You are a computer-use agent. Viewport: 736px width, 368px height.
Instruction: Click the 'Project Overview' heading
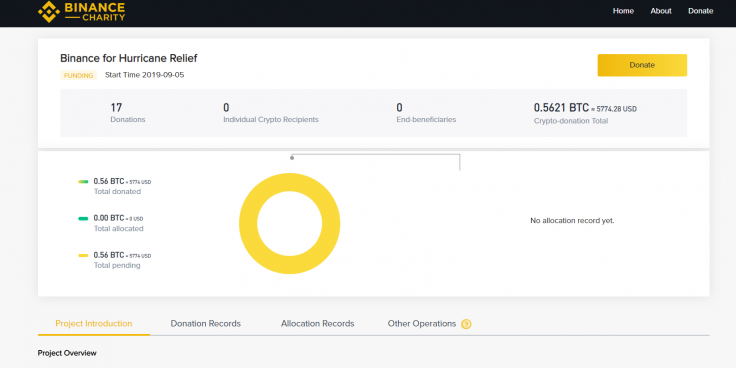[x=67, y=353]
